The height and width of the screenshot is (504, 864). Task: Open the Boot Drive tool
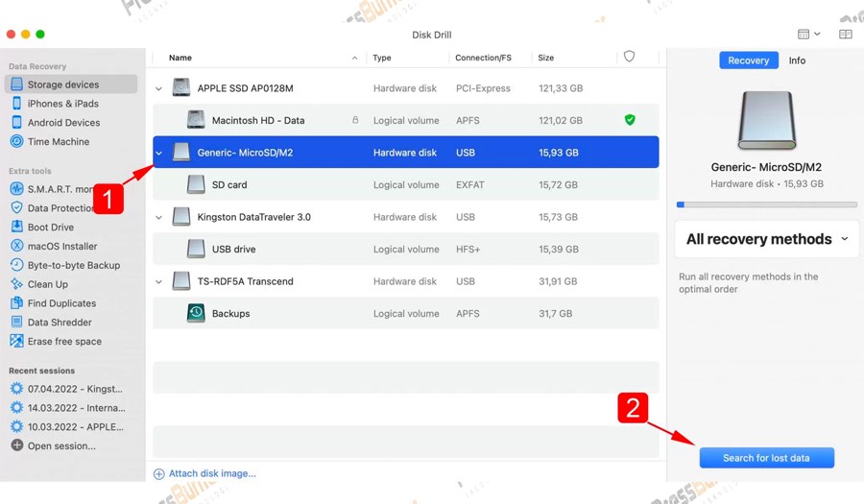pos(50,227)
